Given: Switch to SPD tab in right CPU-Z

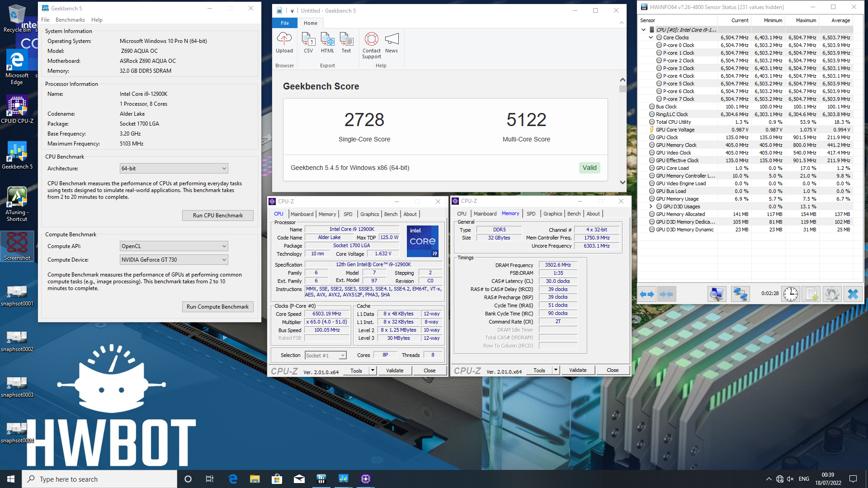Looking at the screenshot, I should tap(531, 214).
